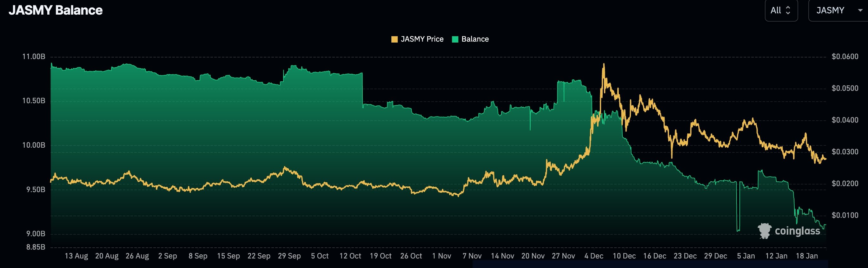Click the 29 Sep date label
Screen dimensions: 868x268
289,256
